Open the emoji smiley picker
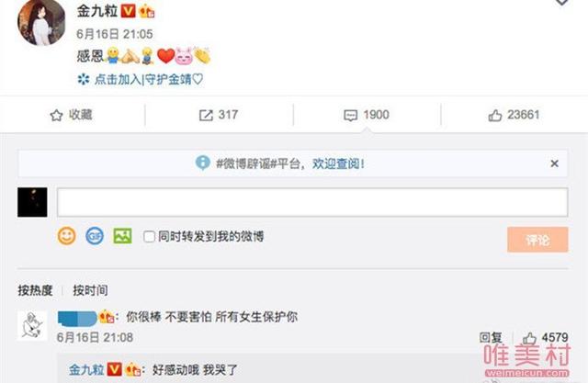This screenshot has height=383, width=588. tap(67, 236)
